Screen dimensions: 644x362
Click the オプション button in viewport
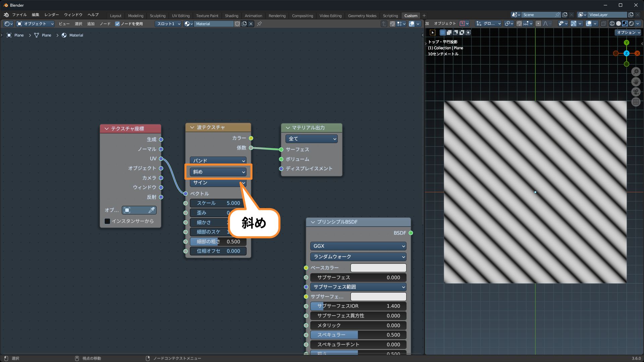click(x=628, y=33)
